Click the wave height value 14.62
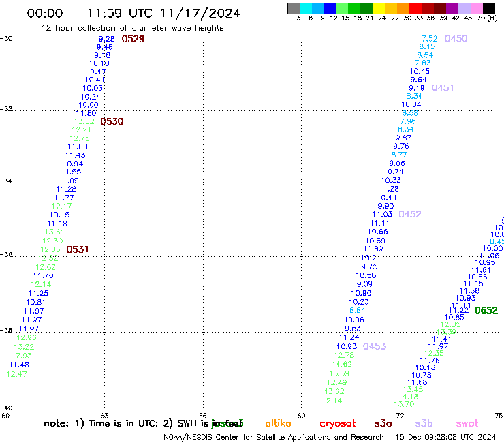The width and height of the screenshot is (504, 443). (342, 364)
